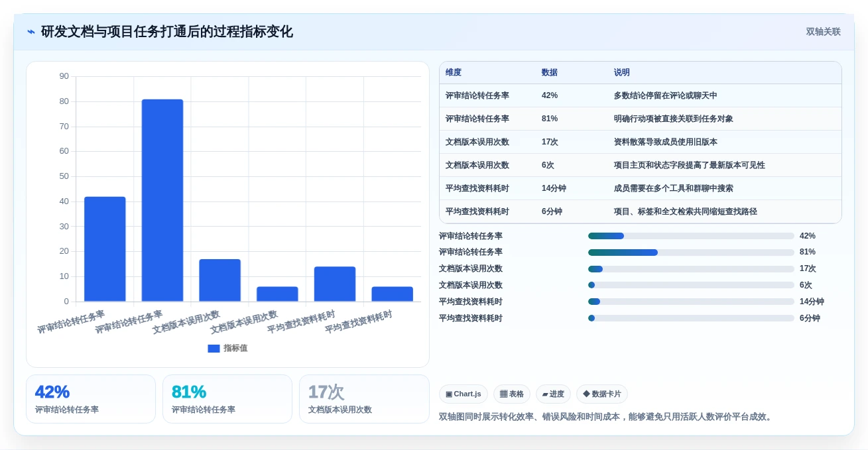Click the 14分钟 cell in the table's 数据 column

coord(554,188)
